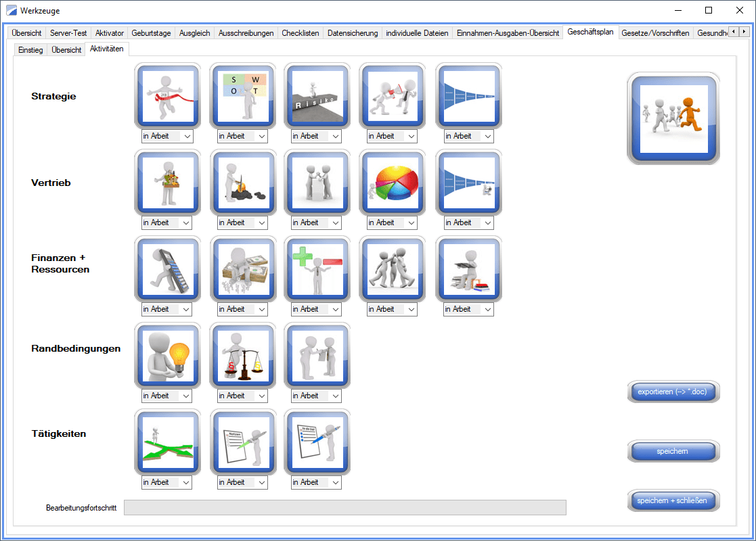Image resolution: width=756 pixels, height=541 pixels.
Task: Open the SWOT analysis icon
Action: (243, 95)
